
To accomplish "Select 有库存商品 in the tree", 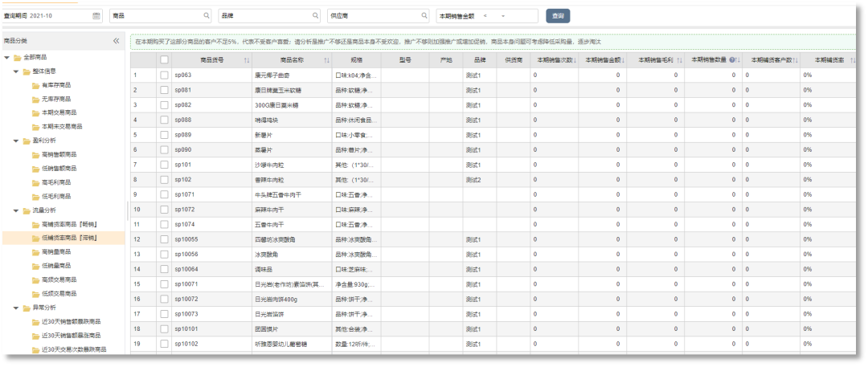I will 56,85.
